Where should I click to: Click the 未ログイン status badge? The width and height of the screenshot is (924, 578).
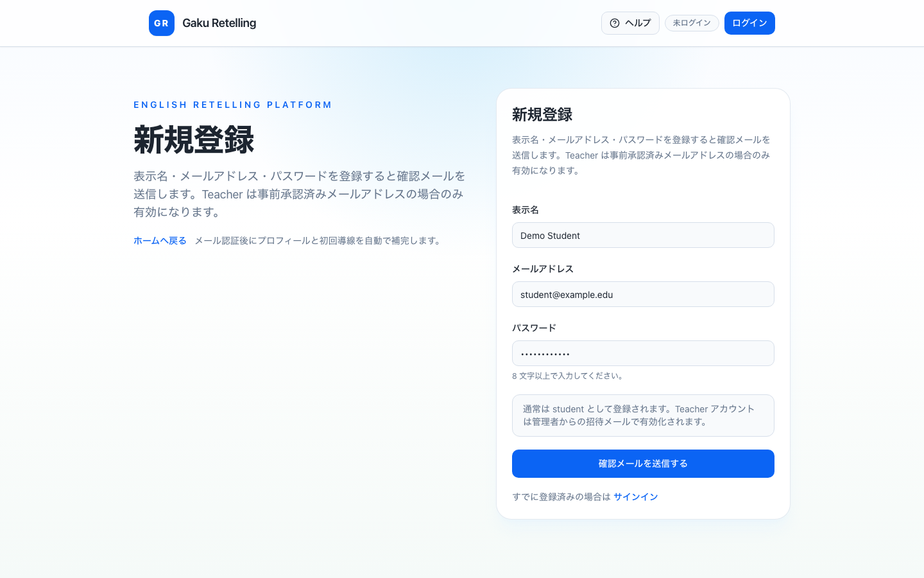point(692,23)
